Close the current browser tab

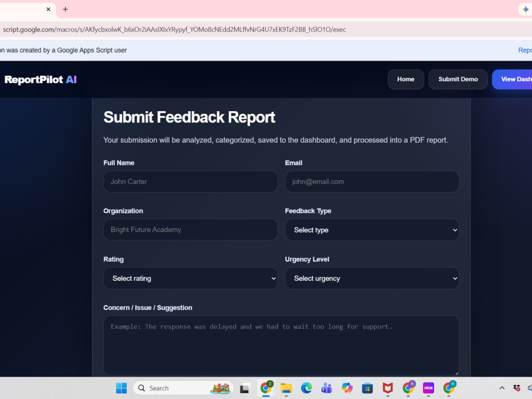[x=48, y=9]
